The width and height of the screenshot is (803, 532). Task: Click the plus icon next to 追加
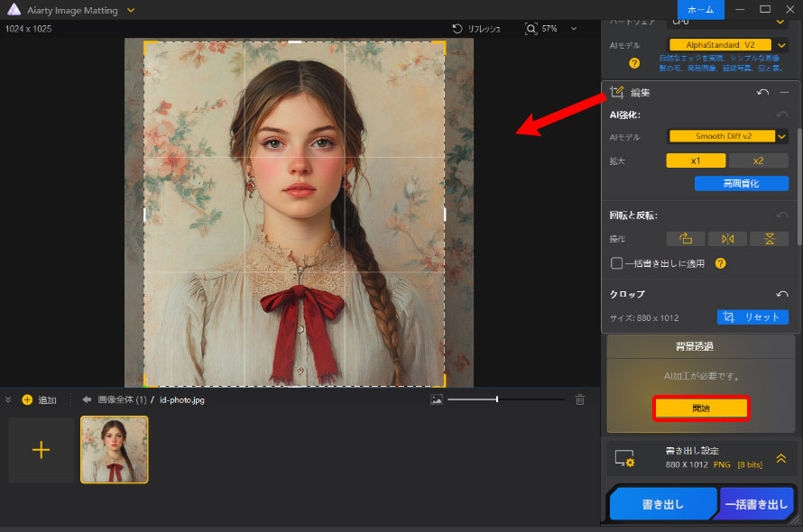tap(27, 399)
